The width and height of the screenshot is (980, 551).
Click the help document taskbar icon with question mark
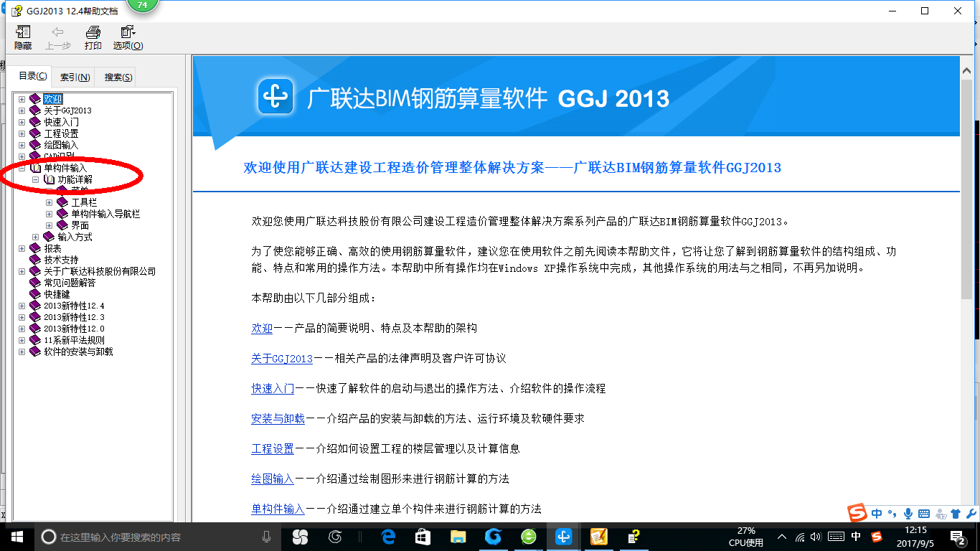(633, 537)
